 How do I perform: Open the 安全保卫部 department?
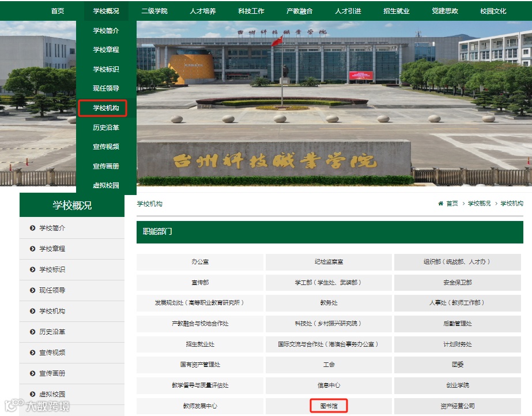(x=457, y=283)
